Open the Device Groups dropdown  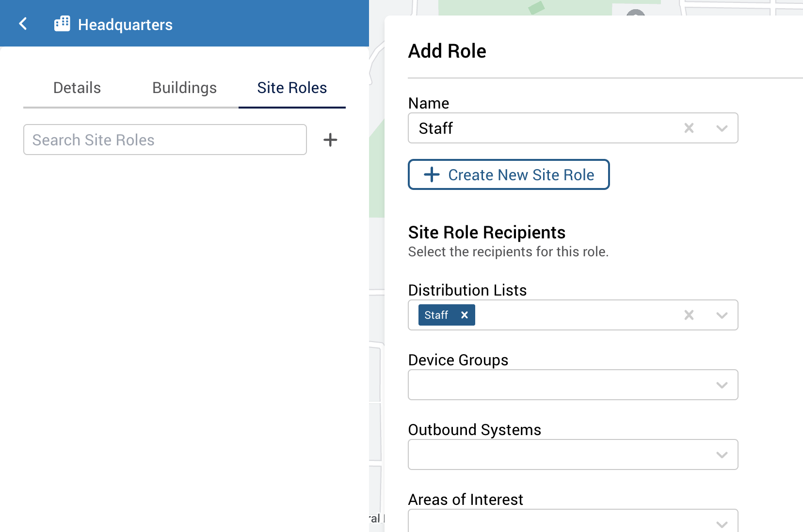[x=722, y=385]
